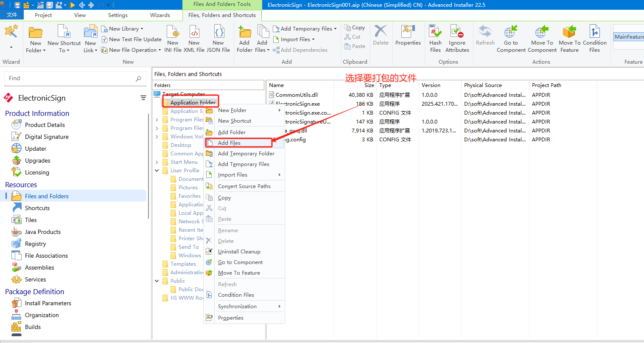This screenshot has width=644, height=343.
Task: Choose Add Temporary Folder menu entry
Action: [x=244, y=153]
